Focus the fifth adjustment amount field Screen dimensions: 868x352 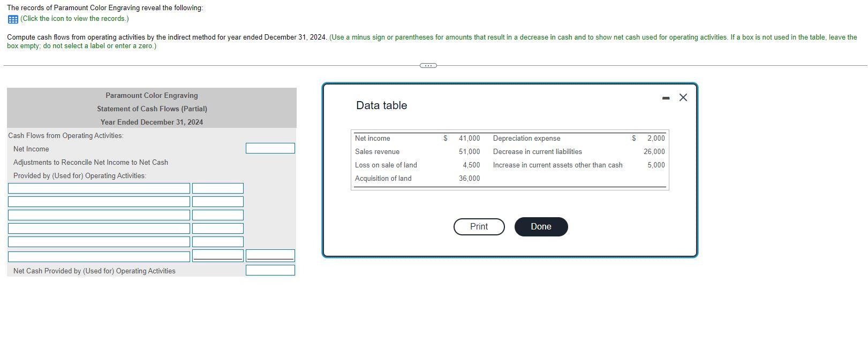218,242
